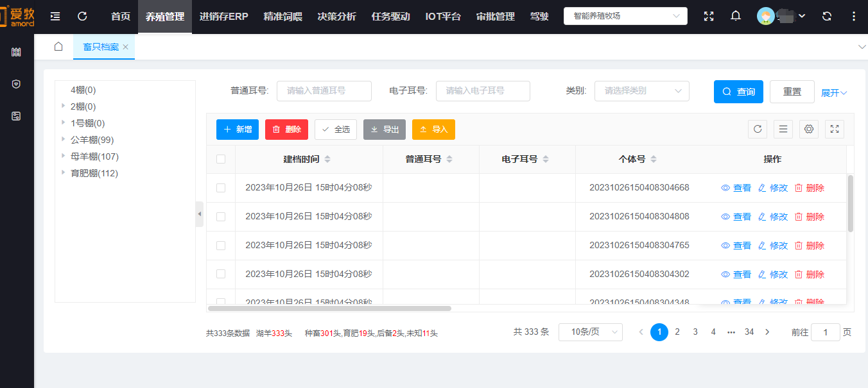The width and height of the screenshot is (868, 388).
Task: Check row with 个体号 ending 304302
Action: 221,274
